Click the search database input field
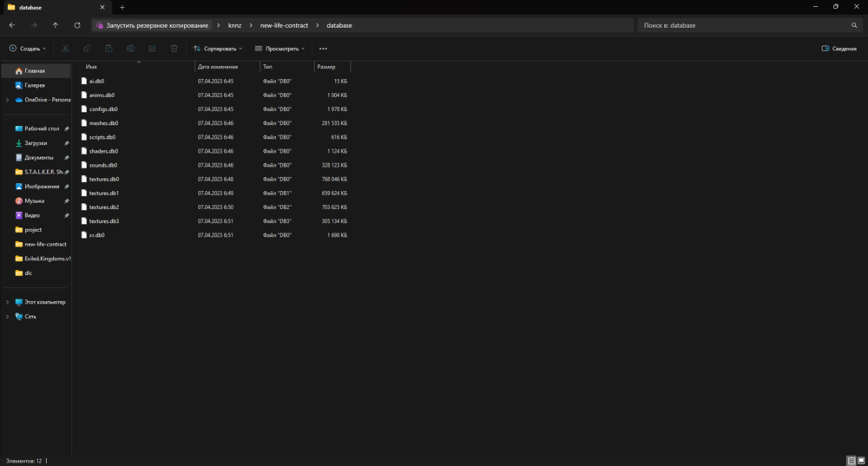Image resolution: width=868 pixels, height=466 pixels. (742, 25)
